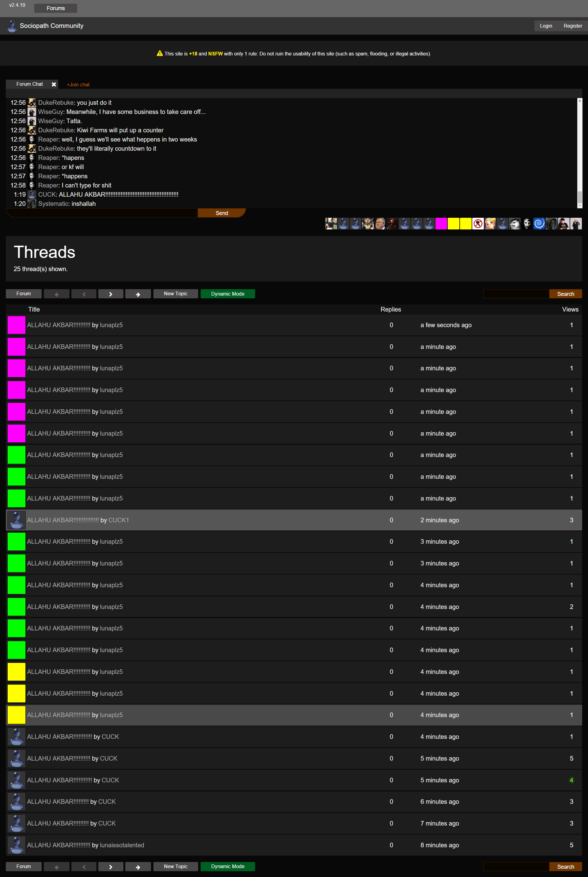Click the Register button

pos(573,26)
